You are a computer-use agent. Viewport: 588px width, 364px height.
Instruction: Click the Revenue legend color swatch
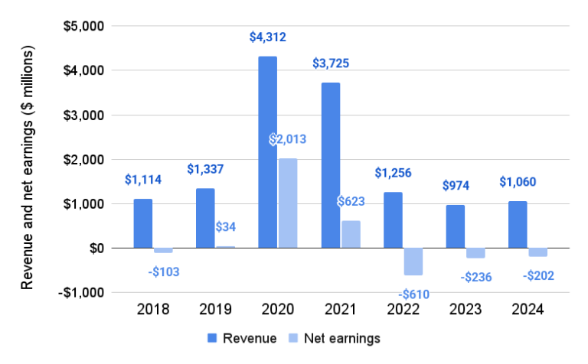[x=211, y=337]
